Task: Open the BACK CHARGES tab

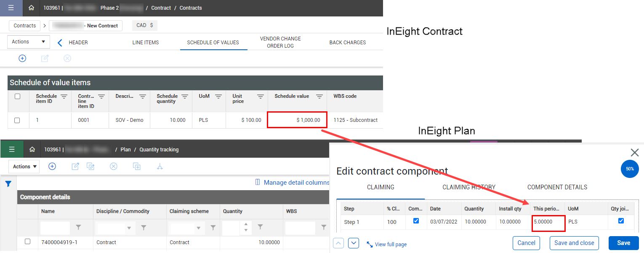Action: coord(348,42)
